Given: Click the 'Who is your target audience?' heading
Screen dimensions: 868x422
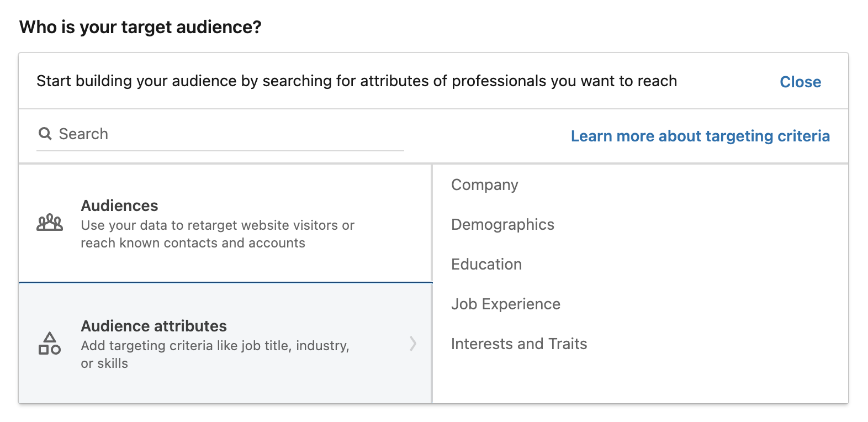Looking at the screenshot, I should pos(140,27).
